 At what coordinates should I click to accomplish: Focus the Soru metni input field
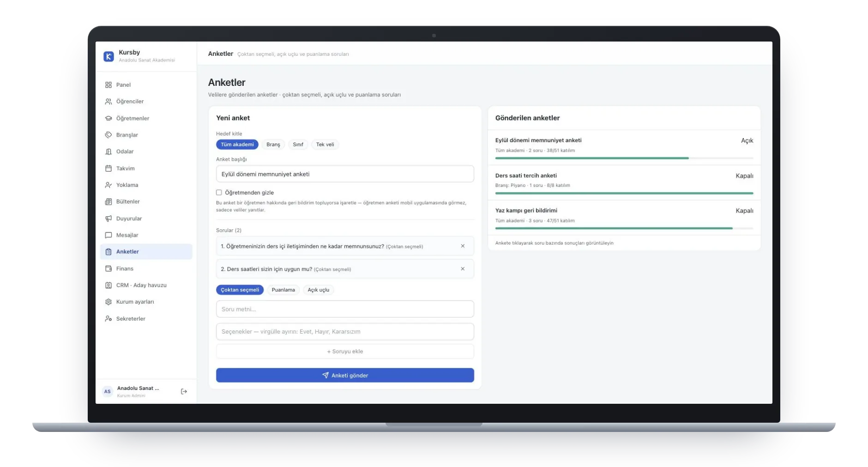tap(345, 309)
